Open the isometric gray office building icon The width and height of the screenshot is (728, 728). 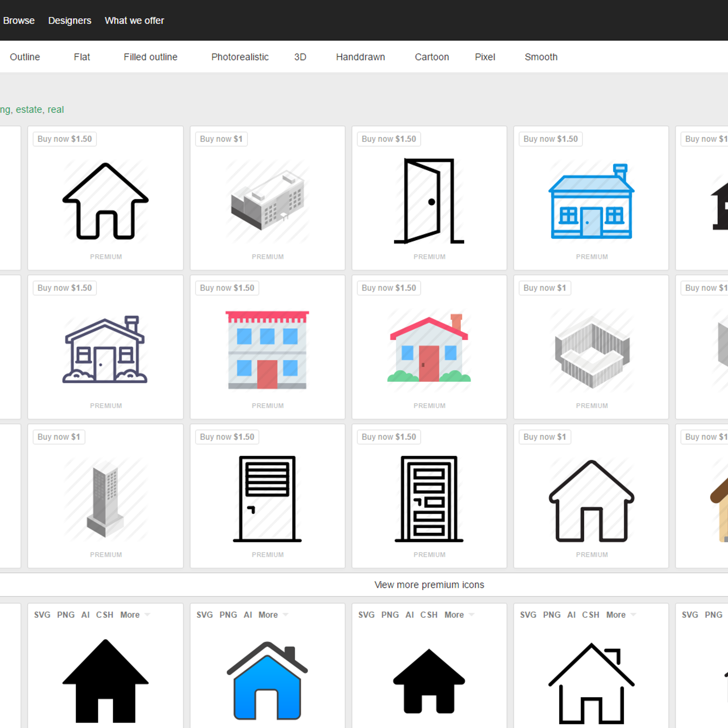[268, 201]
